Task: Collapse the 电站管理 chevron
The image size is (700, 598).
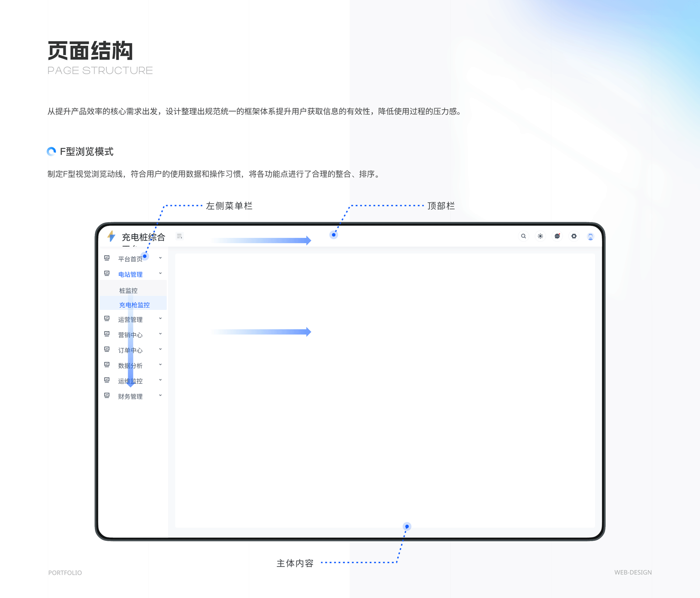Action: click(160, 274)
